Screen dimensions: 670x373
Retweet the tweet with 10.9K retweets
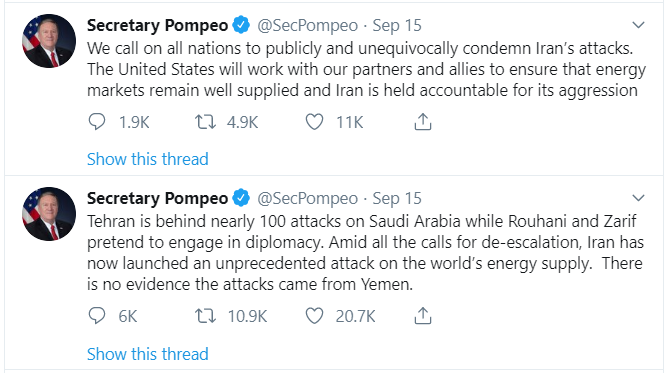point(206,316)
